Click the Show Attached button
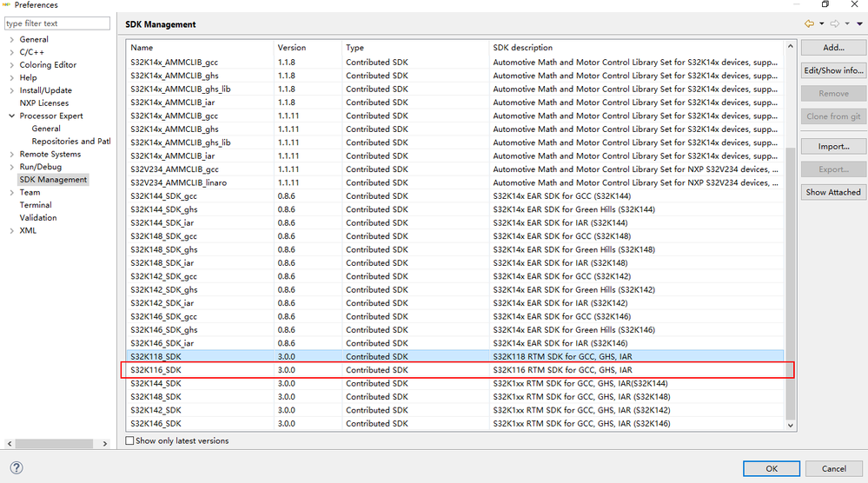This screenshot has height=483, width=868. [x=833, y=192]
